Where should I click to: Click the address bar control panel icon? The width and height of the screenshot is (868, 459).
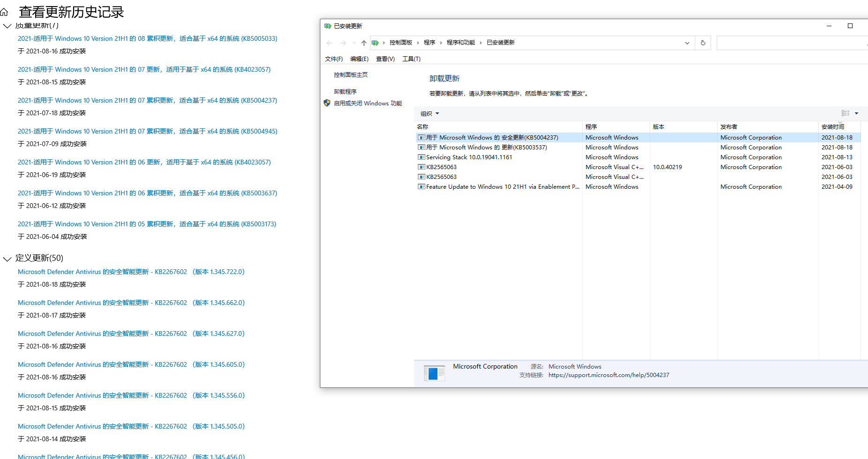click(375, 43)
